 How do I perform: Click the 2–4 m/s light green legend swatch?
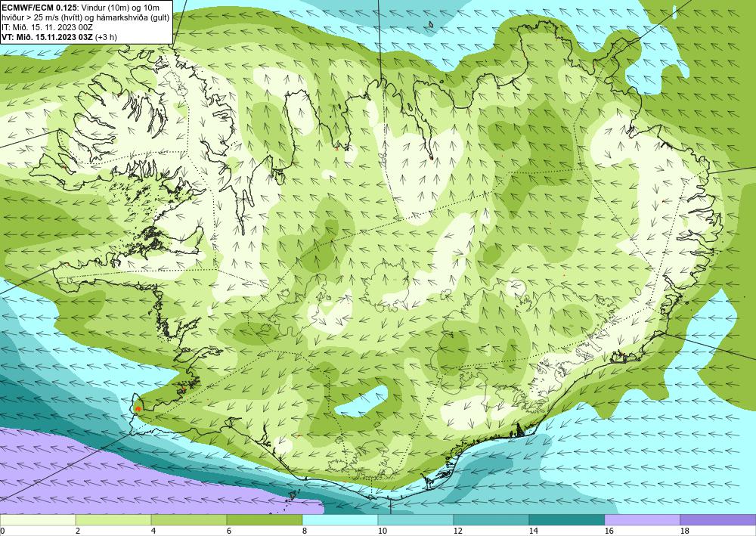click(113, 519)
